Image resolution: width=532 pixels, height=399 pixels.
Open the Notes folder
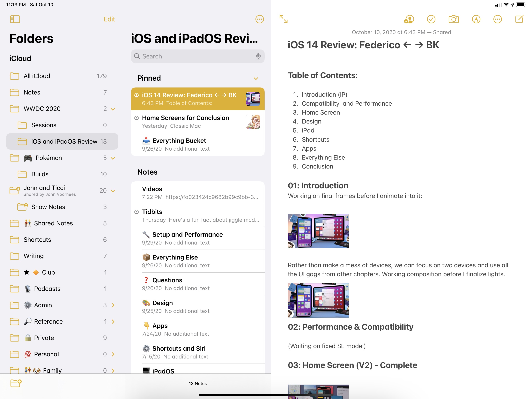62,92
